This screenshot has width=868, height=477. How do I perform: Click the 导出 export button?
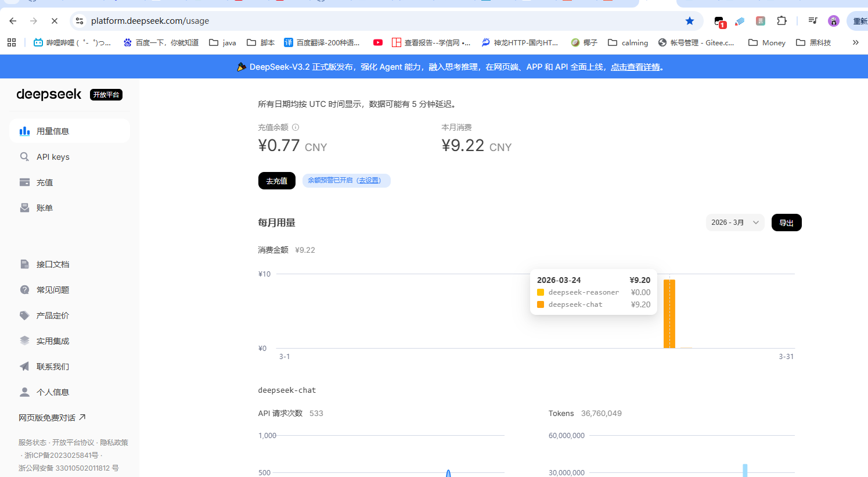pos(787,223)
